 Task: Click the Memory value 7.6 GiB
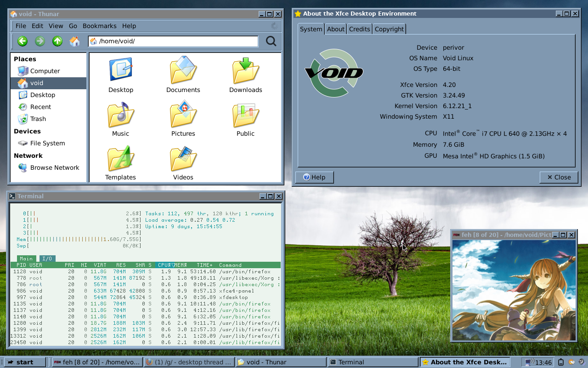click(x=454, y=144)
